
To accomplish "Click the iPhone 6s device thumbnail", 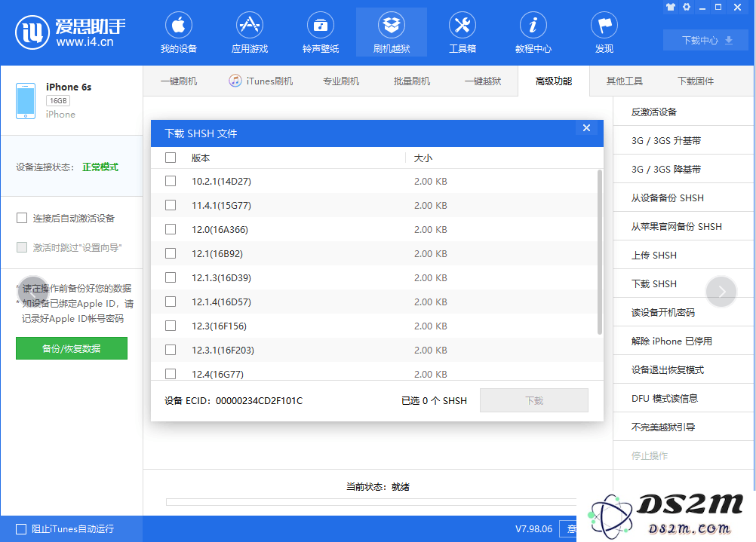I will 26,101.
